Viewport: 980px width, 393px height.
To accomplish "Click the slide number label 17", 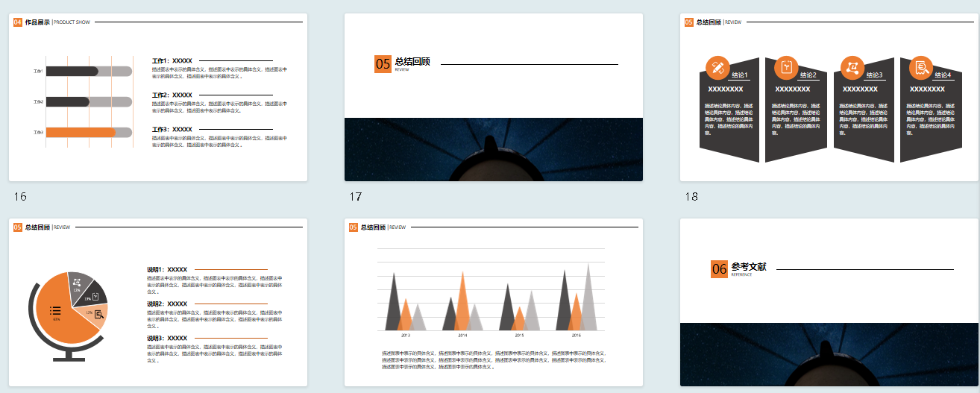I will pyautogui.click(x=356, y=197).
